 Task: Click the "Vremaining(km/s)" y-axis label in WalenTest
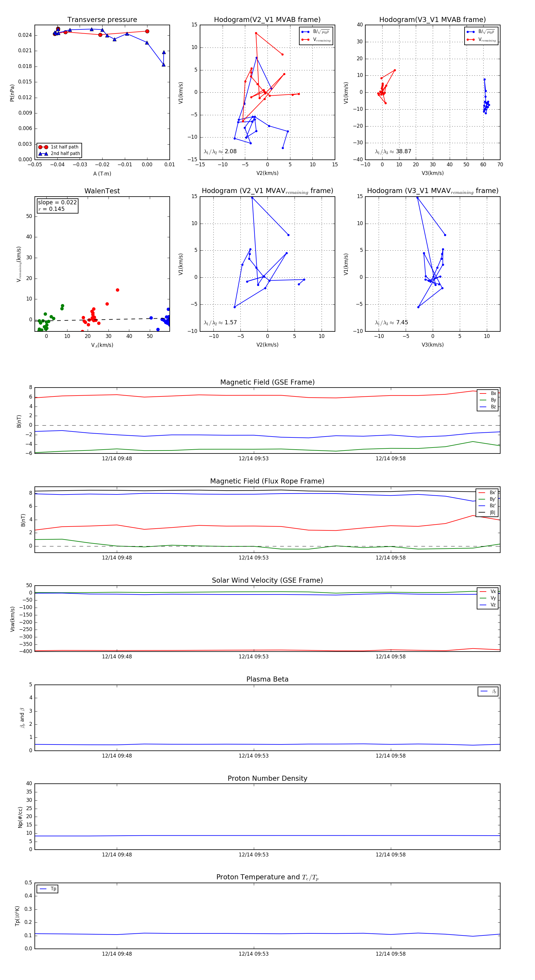coord(19,264)
